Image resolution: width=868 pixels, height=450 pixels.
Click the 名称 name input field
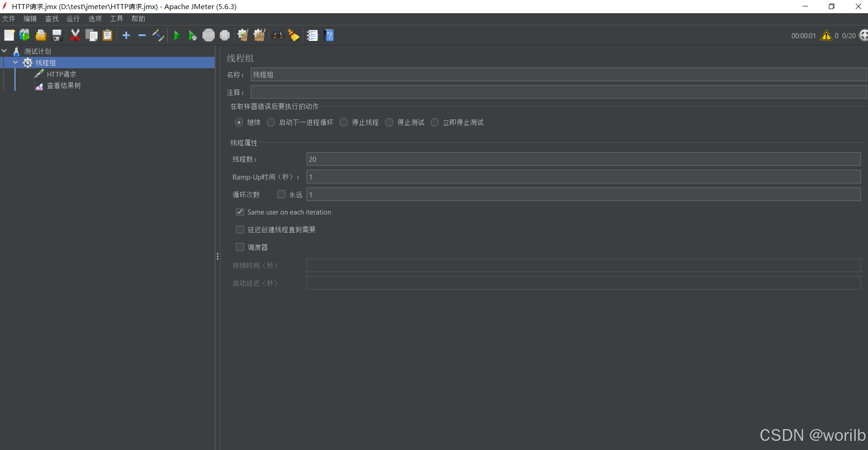tap(559, 75)
